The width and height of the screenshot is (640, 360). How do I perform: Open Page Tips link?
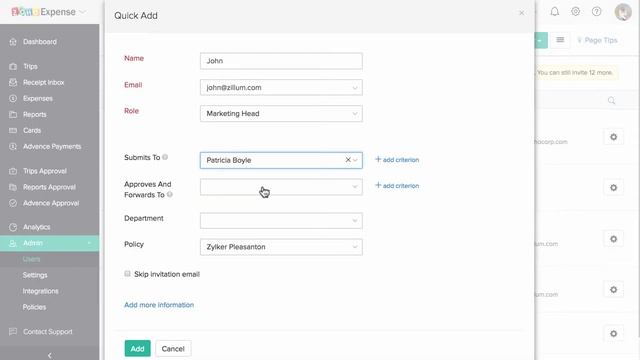pyautogui.click(x=597, y=40)
